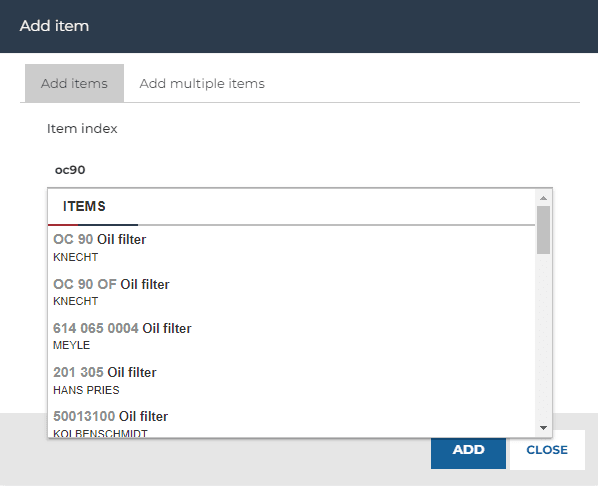Image resolution: width=598 pixels, height=486 pixels.
Task: Click the scrollbar up arrow in suggestions
Action: tap(543, 198)
